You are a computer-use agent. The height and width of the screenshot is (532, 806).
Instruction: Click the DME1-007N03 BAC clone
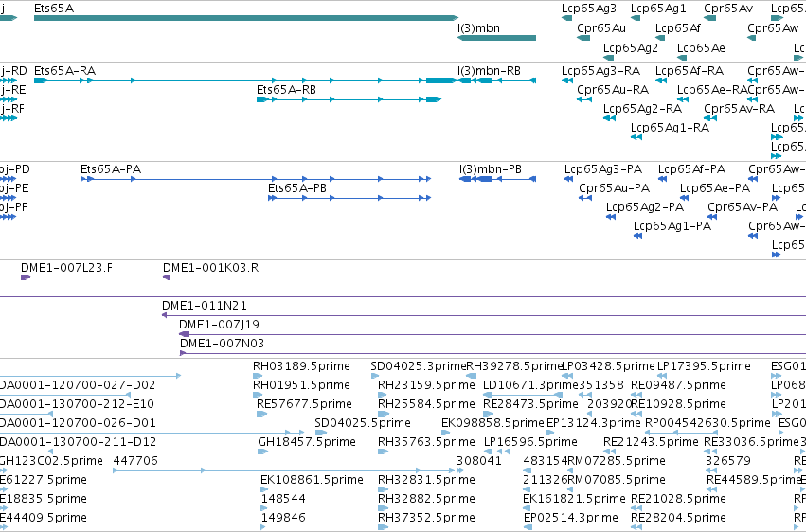click(x=493, y=353)
